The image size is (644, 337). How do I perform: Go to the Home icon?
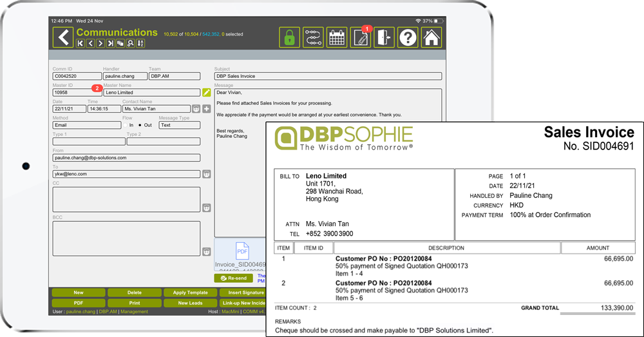(431, 37)
